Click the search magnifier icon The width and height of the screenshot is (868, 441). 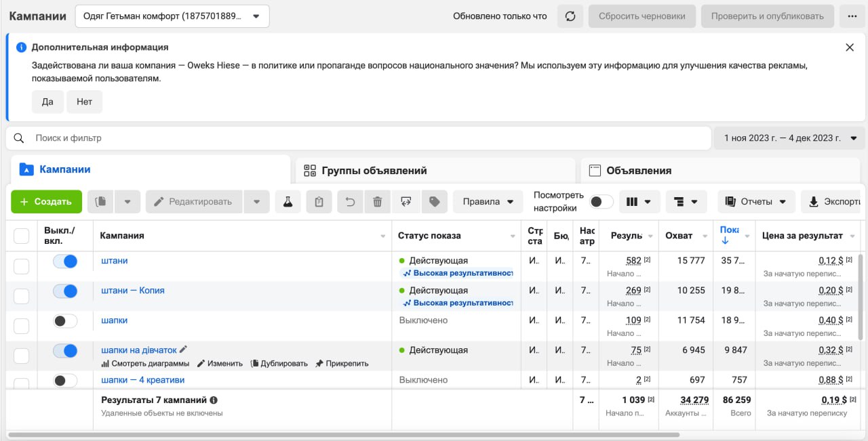[x=19, y=138]
